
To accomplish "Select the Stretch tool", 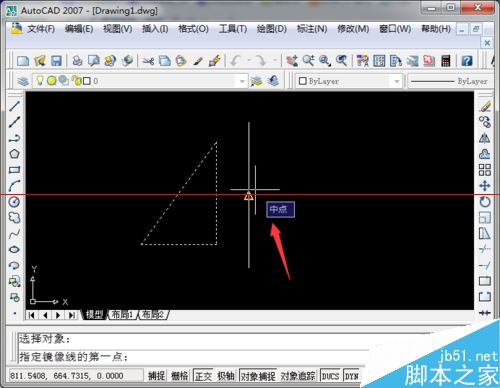I will pos(485,234).
